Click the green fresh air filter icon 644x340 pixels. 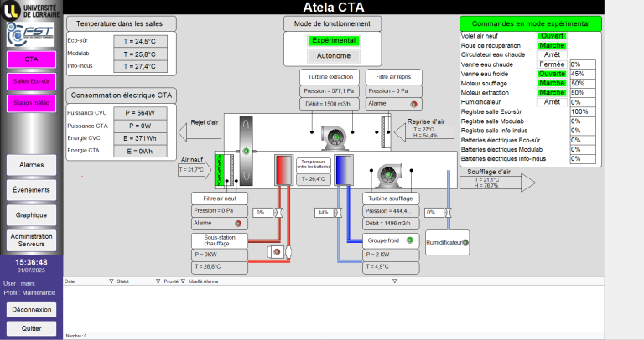click(x=221, y=170)
